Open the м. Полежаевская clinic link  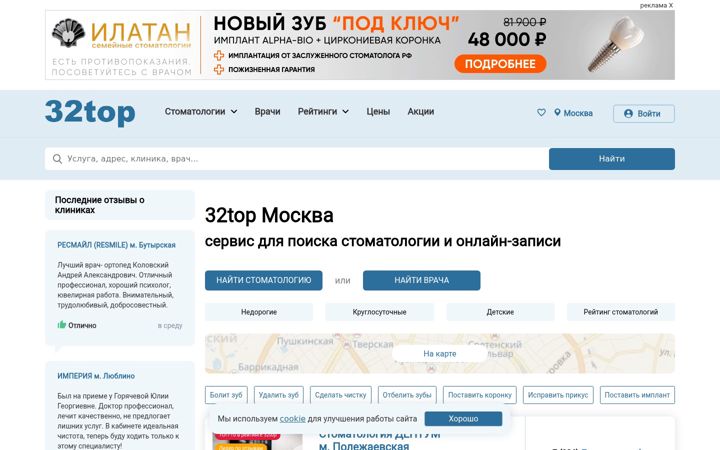pos(364,446)
